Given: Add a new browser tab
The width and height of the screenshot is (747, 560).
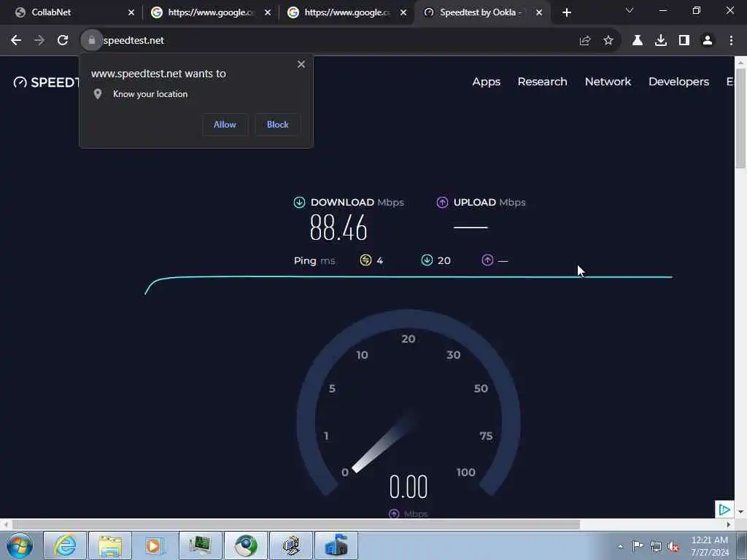Looking at the screenshot, I should [566, 13].
